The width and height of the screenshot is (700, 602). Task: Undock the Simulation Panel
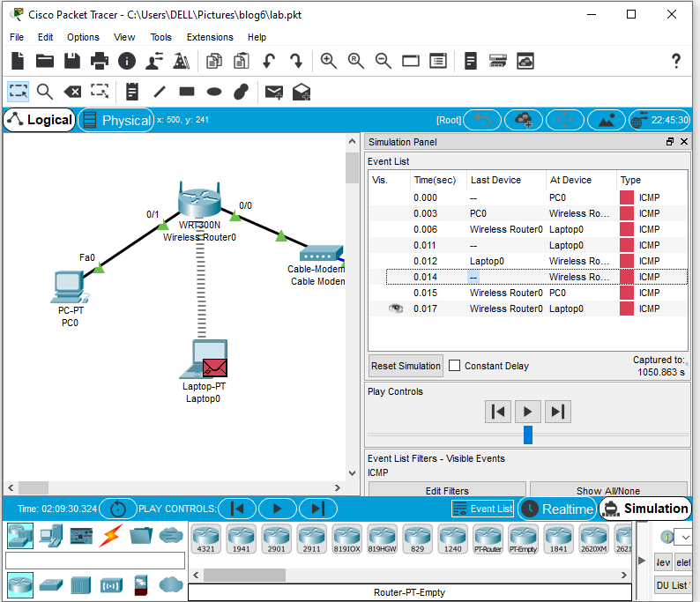670,142
